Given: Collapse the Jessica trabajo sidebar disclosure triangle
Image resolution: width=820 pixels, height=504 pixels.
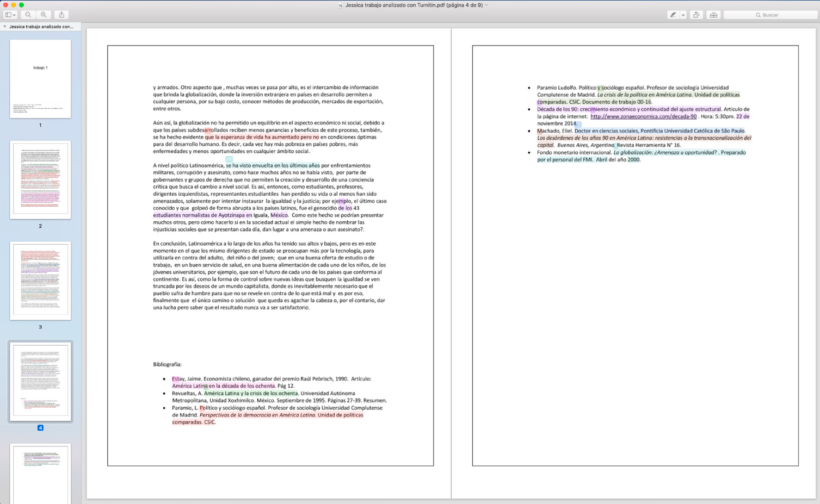Looking at the screenshot, I should tap(5, 27).
